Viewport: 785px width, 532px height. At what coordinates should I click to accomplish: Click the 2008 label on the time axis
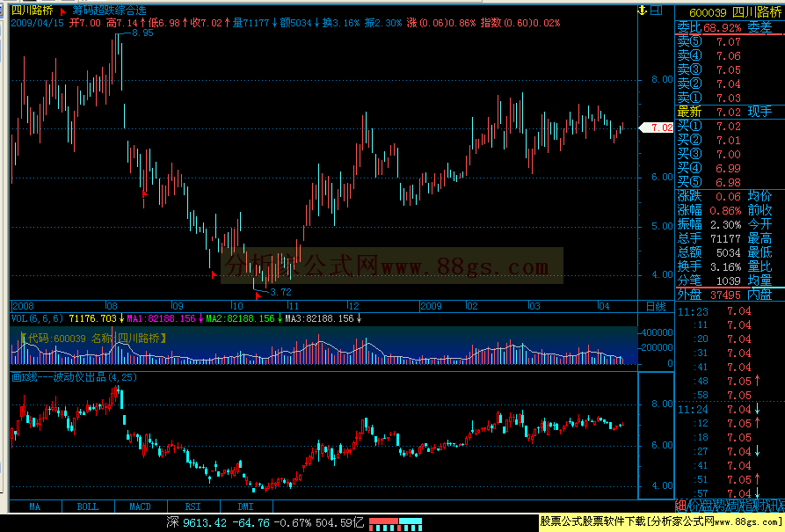(x=23, y=306)
